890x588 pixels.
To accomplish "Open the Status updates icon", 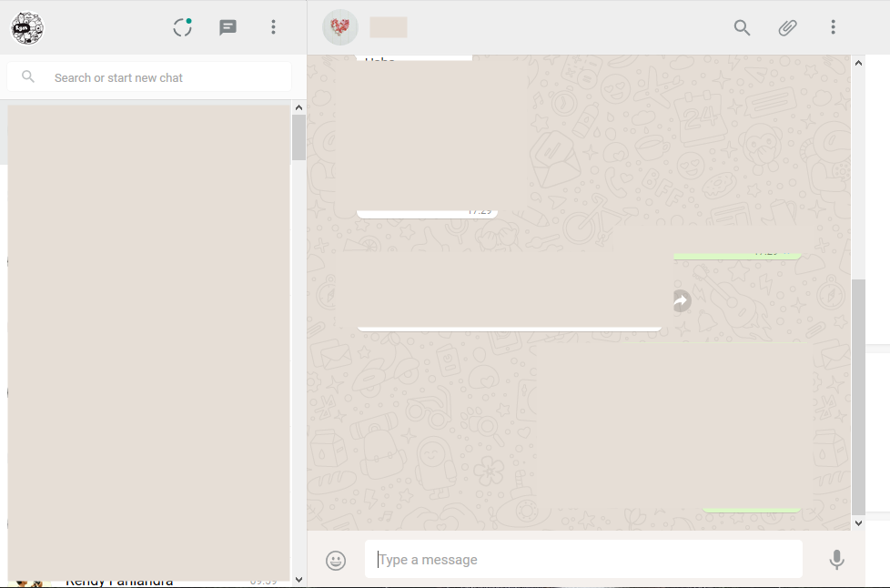I will click(182, 27).
